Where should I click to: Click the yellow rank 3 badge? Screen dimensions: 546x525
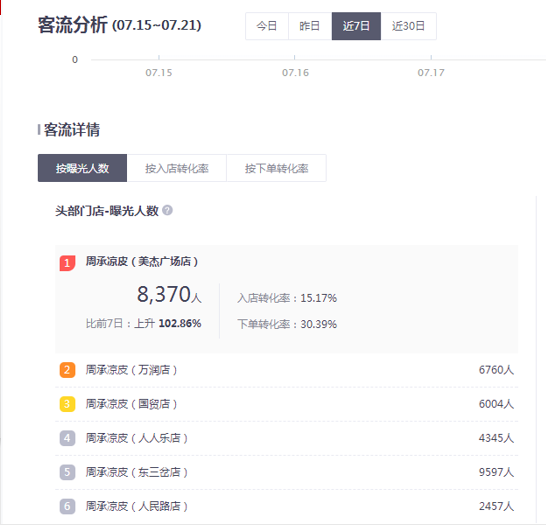coord(67,404)
